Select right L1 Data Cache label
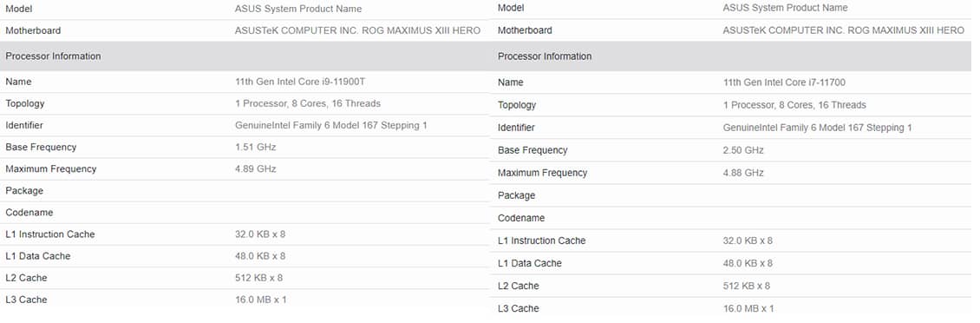This screenshot has width=980, height=323. [x=529, y=264]
